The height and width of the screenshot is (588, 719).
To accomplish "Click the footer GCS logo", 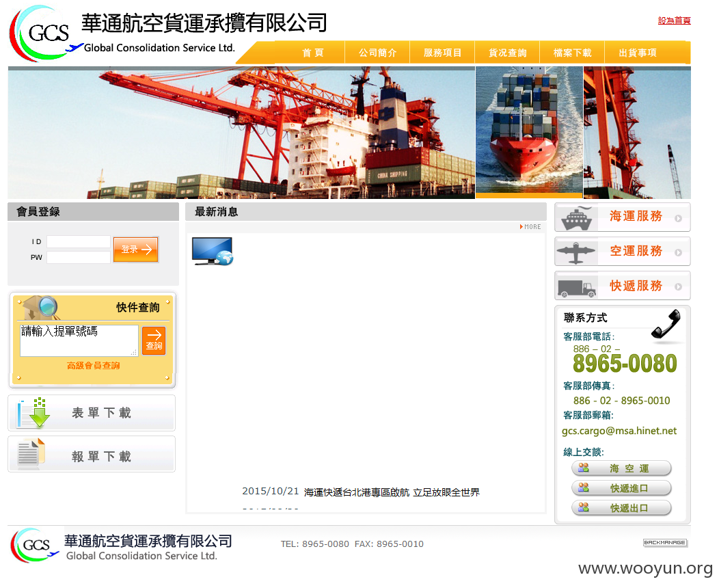I will [x=35, y=545].
